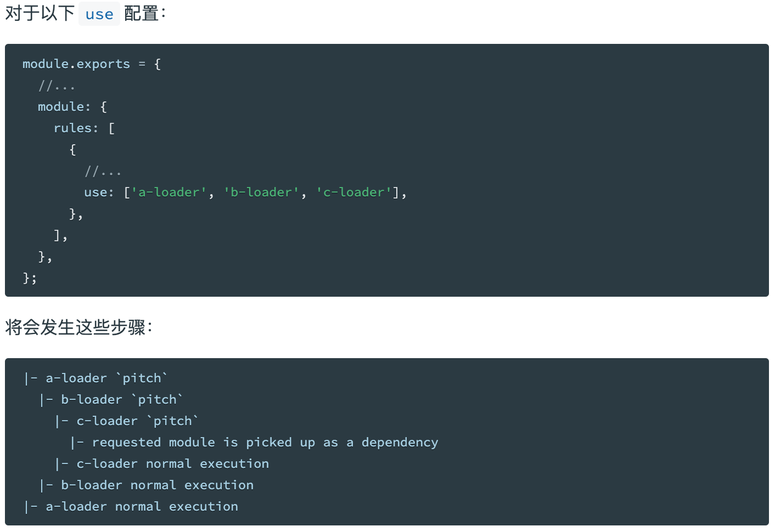Image resolution: width=775 pixels, height=532 pixels.
Task: Click the 'b-loader normal execution' line
Action: point(147,485)
